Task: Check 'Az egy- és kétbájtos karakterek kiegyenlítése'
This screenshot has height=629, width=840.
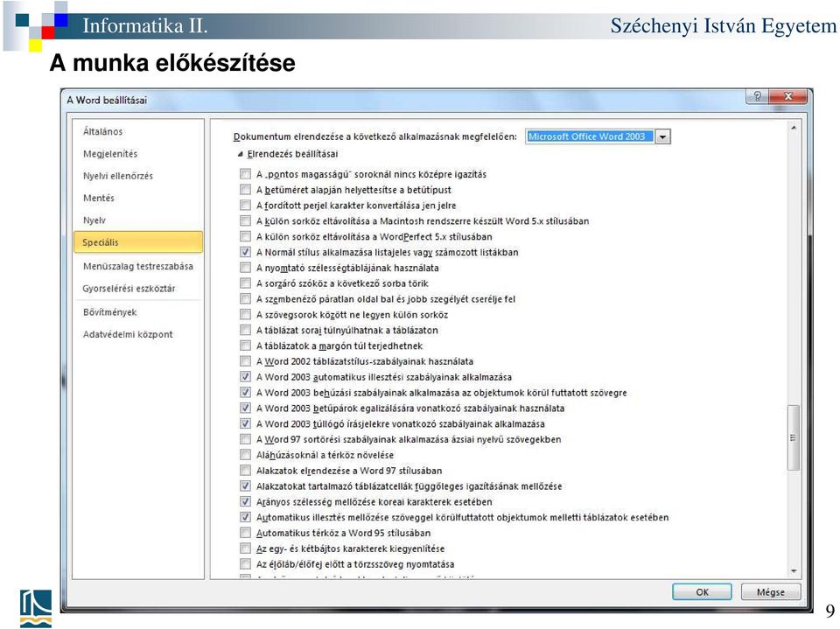Action: click(245, 549)
